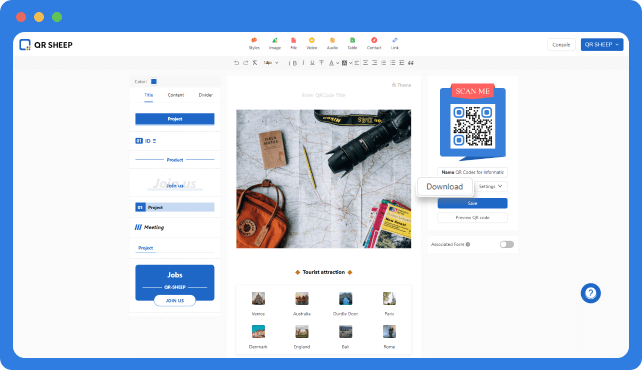Edit the QR code Name field
Screen dimensions: 642x370
pos(472,172)
